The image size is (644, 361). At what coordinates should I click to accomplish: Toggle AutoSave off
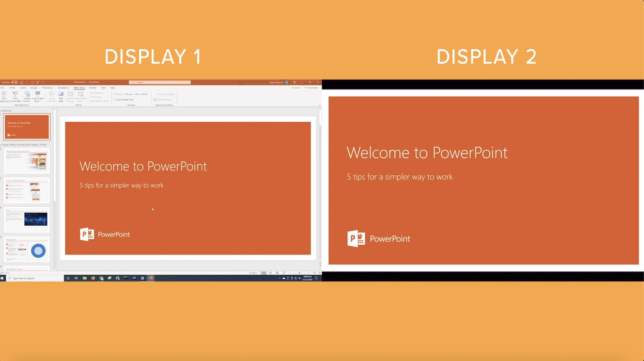(14, 82)
